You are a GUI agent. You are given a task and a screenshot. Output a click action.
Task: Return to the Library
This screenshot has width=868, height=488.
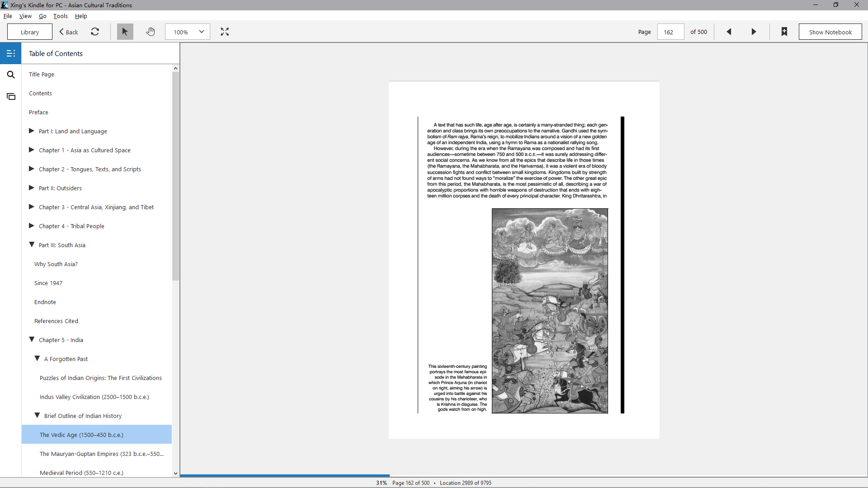click(x=30, y=32)
